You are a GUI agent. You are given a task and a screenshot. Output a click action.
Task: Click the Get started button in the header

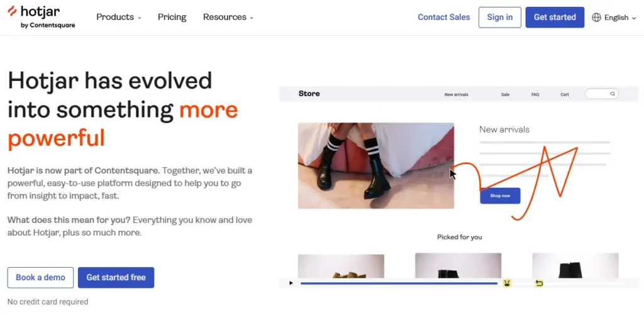555,17
